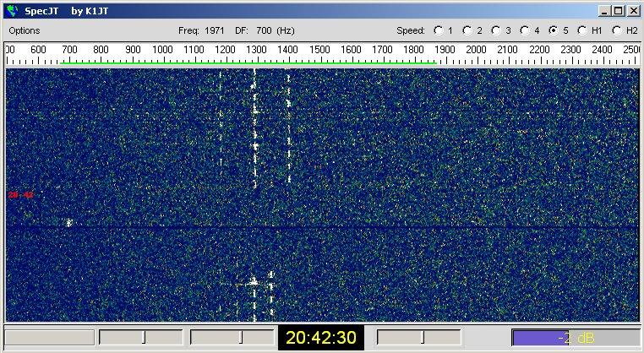Click the 20:42:30 clock display
The height and width of the screenshot is (353, 644).
pos(321,337)
